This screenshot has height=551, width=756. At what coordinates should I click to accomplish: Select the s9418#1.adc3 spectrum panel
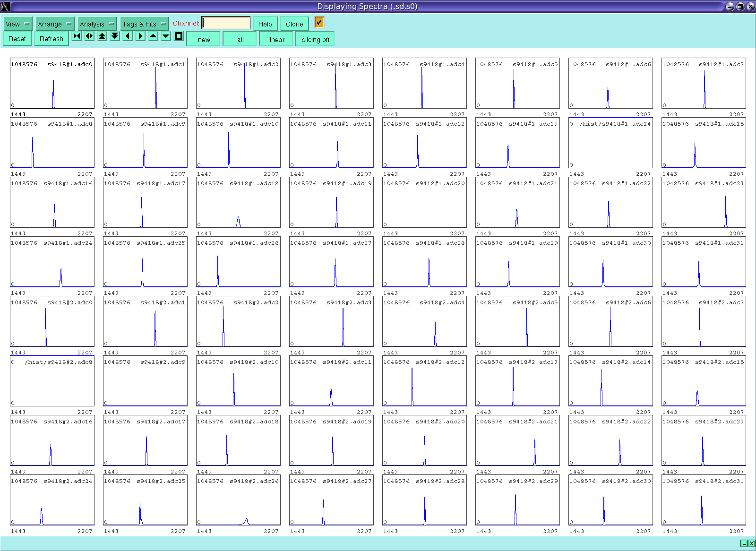coord(331,83)
